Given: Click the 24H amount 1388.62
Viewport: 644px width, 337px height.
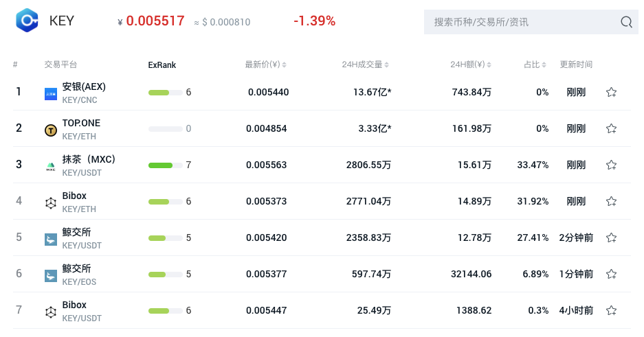Looking at the screenshot, I should [474, 310].
